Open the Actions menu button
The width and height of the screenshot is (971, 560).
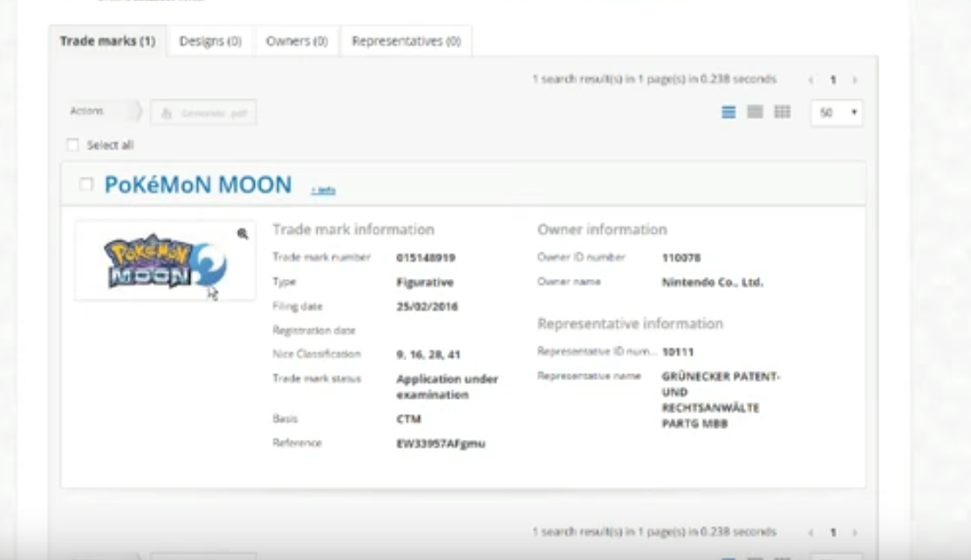pos(104,111)
